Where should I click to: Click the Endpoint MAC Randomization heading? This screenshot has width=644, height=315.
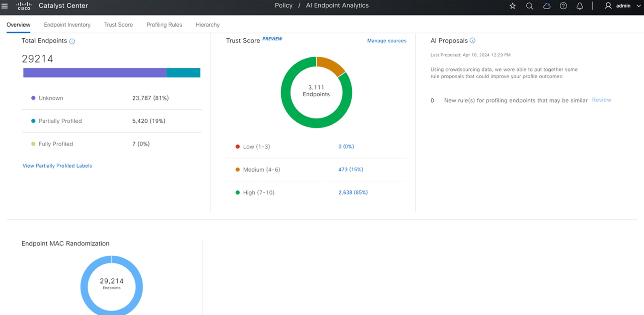65,243
